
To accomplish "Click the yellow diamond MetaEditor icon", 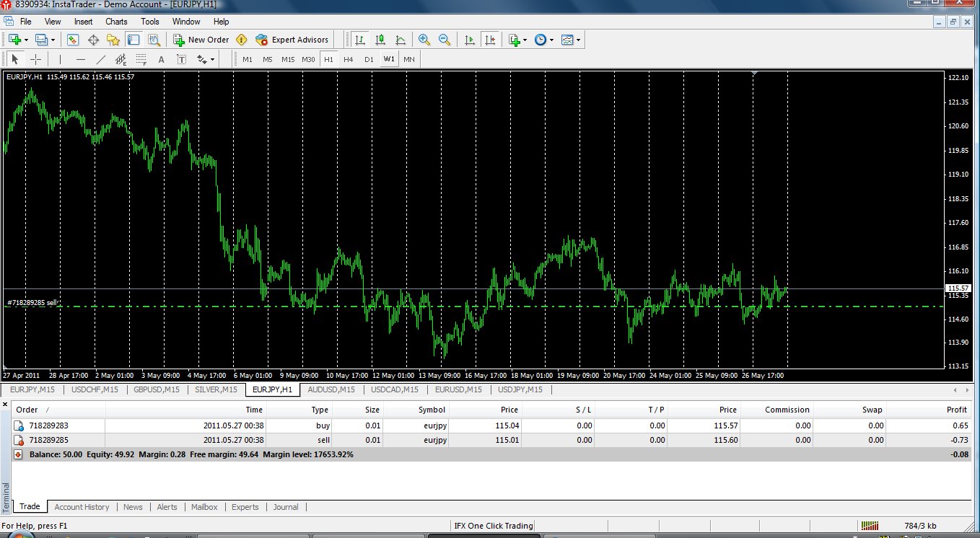I will [x=242, y=40].
